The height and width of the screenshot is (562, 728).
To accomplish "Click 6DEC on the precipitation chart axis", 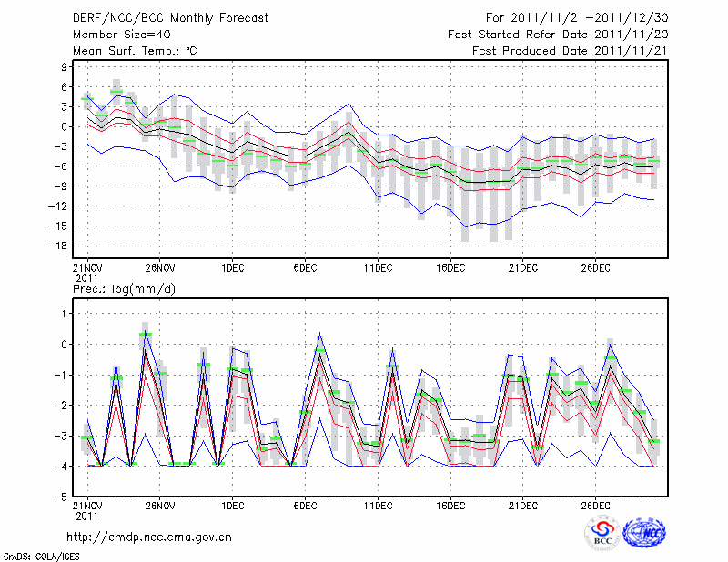I will click(305, 505).
